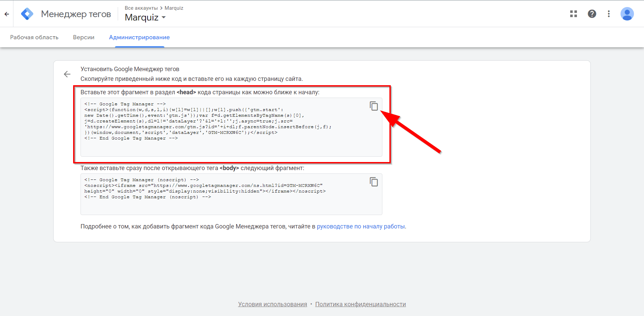
Task: Click the Установить Google Менеджер тегов heading
Action: tap(130, 69)
